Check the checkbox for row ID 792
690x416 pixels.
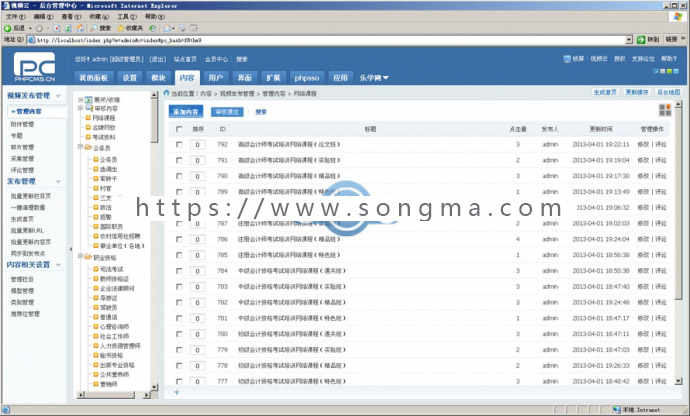179,144
